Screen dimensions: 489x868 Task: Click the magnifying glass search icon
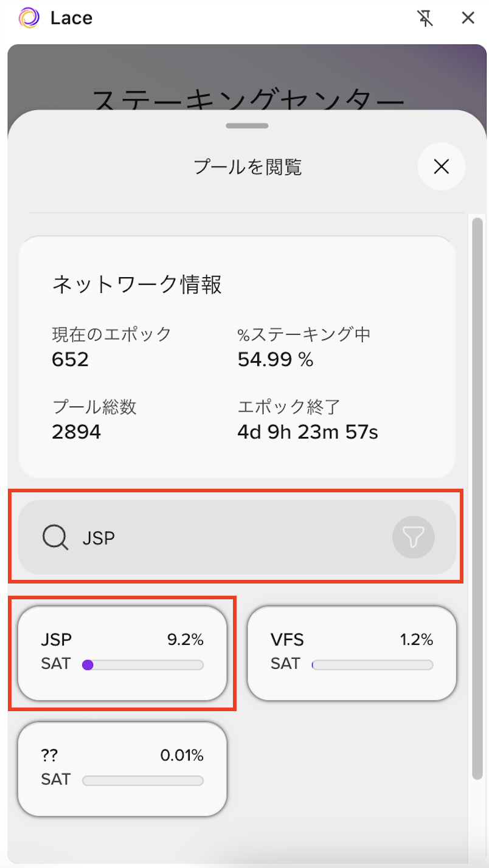pyautogui.click(x=55, y=537)
